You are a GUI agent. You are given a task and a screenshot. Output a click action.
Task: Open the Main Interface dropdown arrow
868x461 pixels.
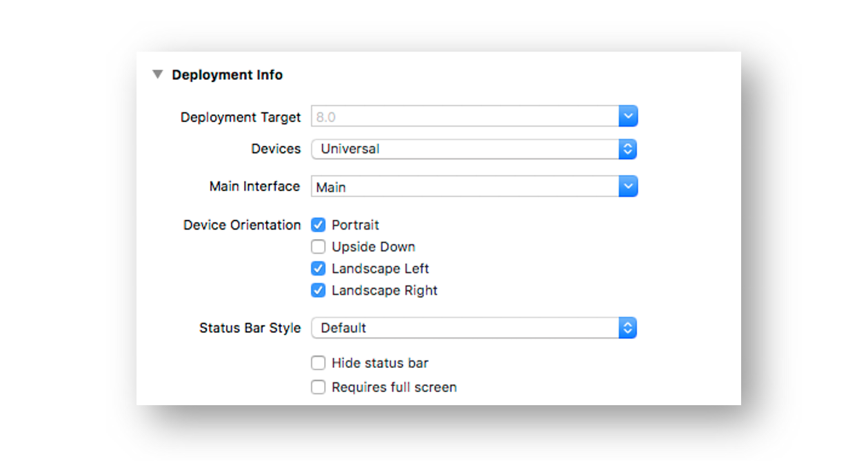pyautogui.click(x=628, y=186)
